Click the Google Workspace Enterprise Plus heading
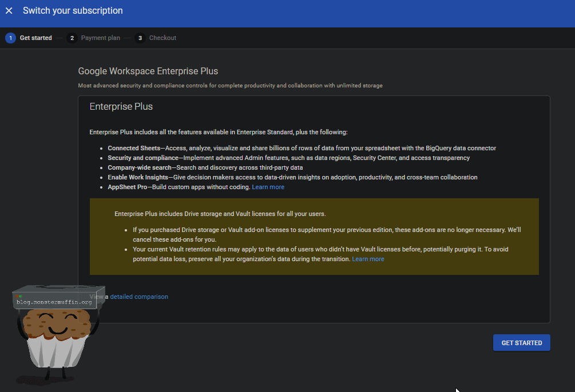Screen dimensions: 575x392 pos(148,71)
